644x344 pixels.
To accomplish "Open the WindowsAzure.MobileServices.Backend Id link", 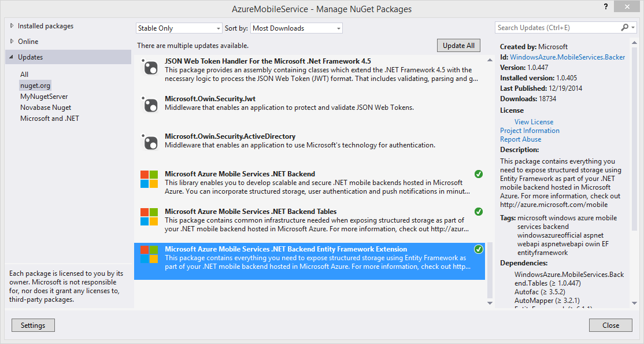I will pos(567,57).
